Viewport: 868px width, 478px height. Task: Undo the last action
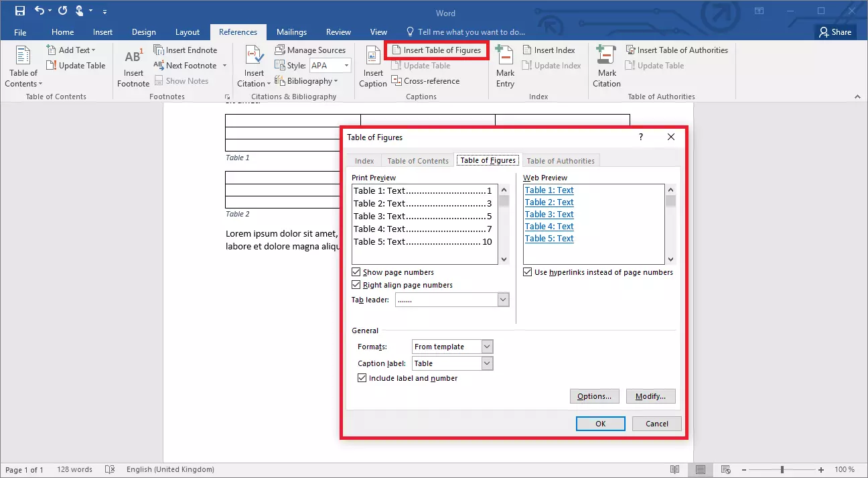pyautogui.click(x=39, y=11)
